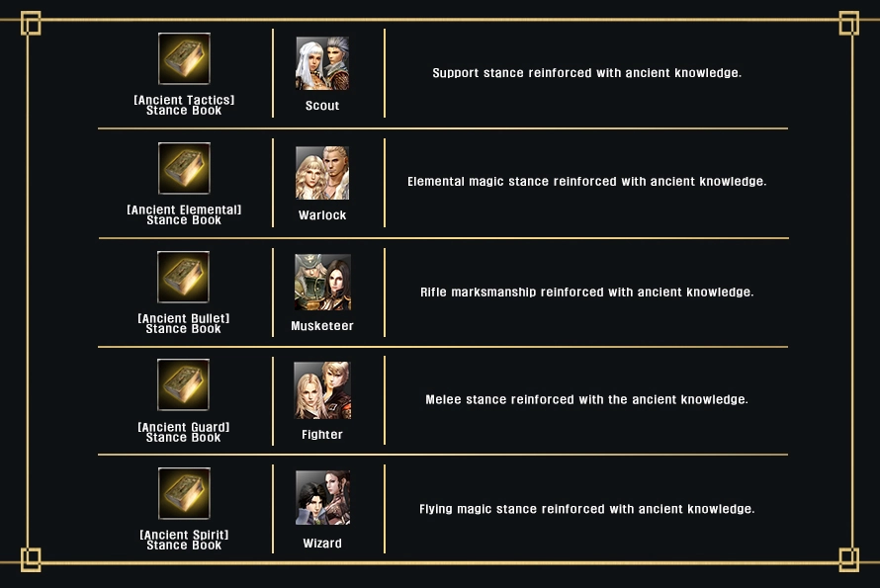This screenshot has height=588, width=880.
Task: Click the Ancient Bullet Stance Book icon
Action: pyautogui.click(x=183, y=277)
